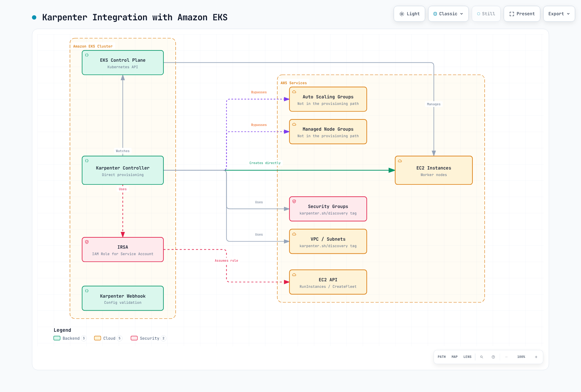Screen dimensions: 581x392
Task: Enter presentation with the Present button
Action: pyautogui.click(x=522, y=14)
